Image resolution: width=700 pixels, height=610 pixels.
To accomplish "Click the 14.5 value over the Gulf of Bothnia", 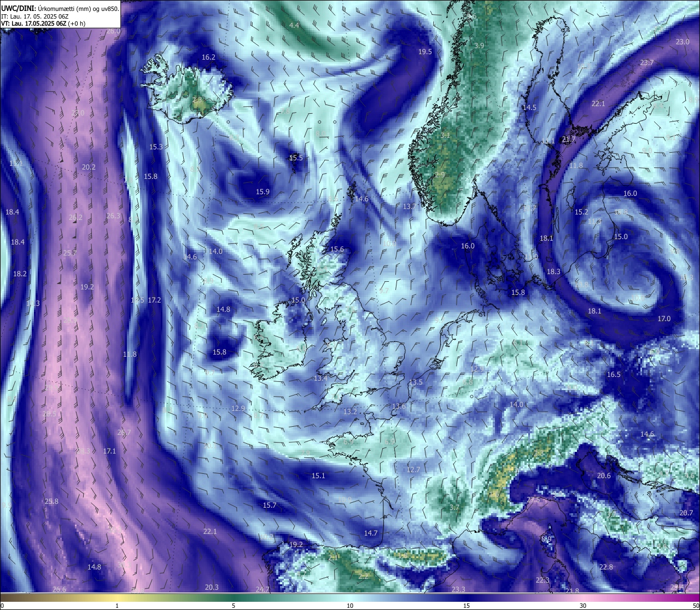I will point(529,107).
